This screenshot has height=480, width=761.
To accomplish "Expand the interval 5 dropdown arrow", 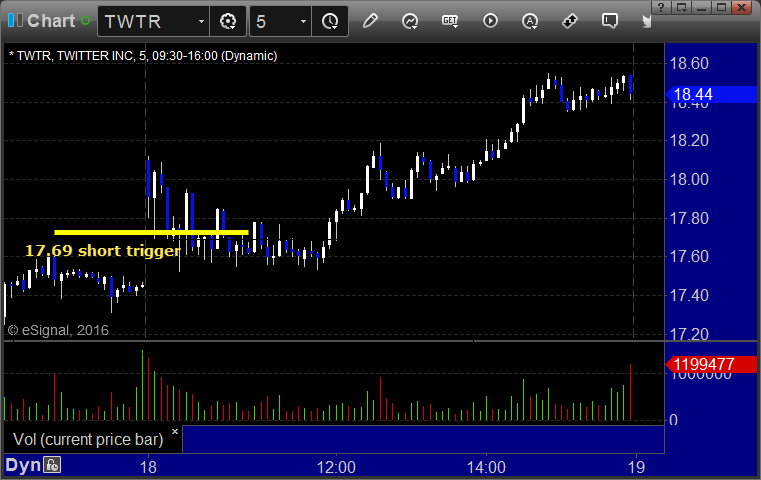I will (303, 21).
